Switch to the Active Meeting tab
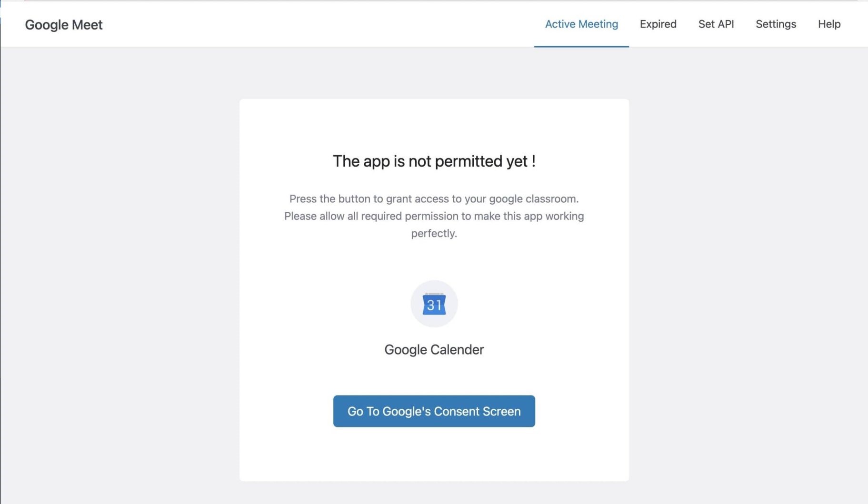 581,24
